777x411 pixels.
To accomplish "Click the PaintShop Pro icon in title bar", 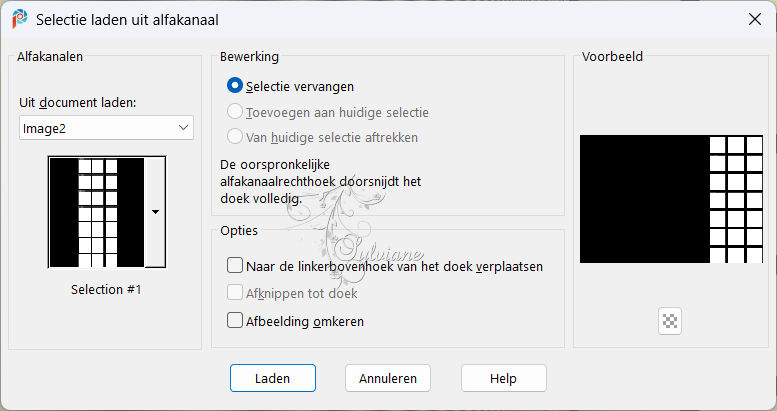I will point(20,19).
